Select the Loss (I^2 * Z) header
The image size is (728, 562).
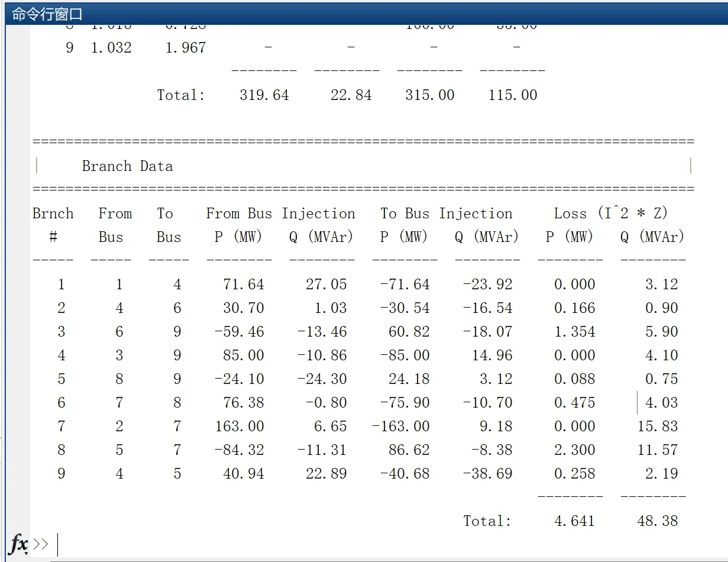click(611, 214)
